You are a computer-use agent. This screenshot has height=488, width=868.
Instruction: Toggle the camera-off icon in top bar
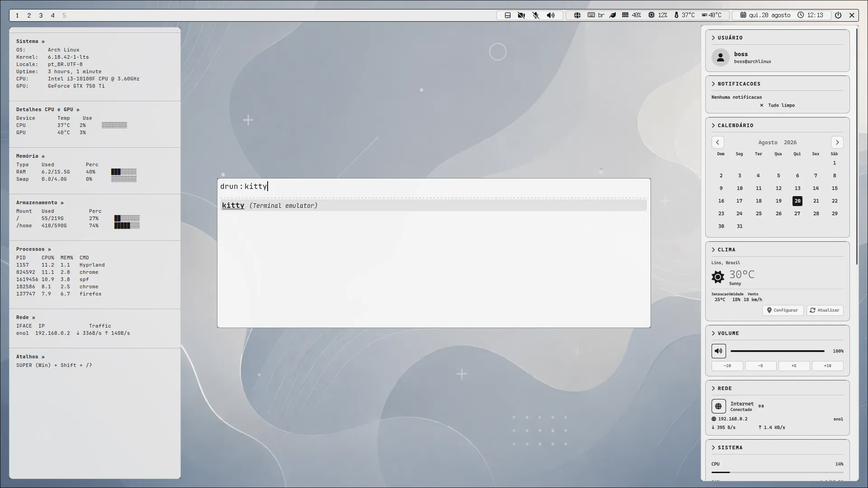[521, 15]
